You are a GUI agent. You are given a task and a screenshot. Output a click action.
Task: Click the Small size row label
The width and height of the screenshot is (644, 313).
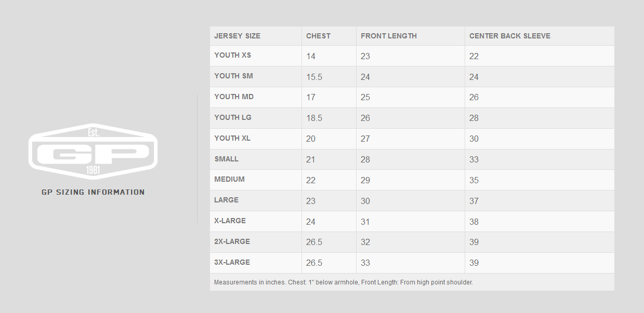(x=226, y=159)
